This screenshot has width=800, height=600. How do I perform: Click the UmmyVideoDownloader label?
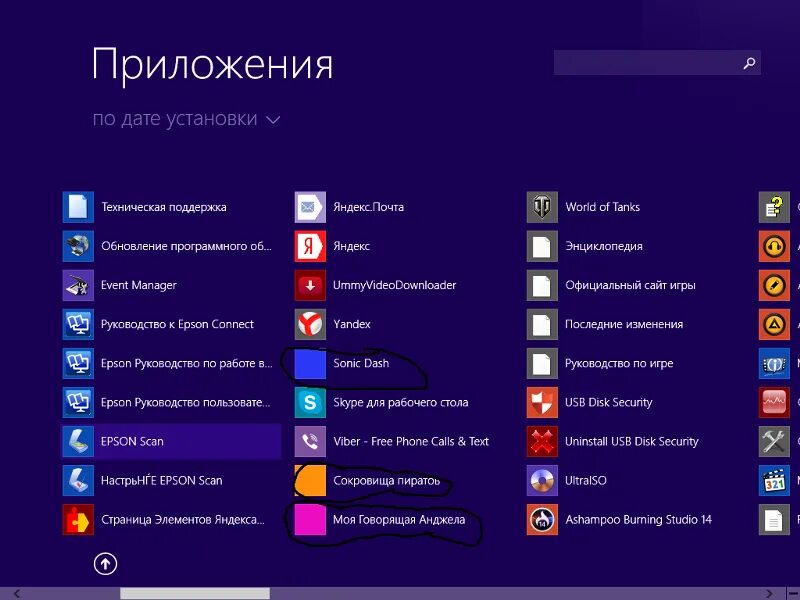[x=395, y=285]
